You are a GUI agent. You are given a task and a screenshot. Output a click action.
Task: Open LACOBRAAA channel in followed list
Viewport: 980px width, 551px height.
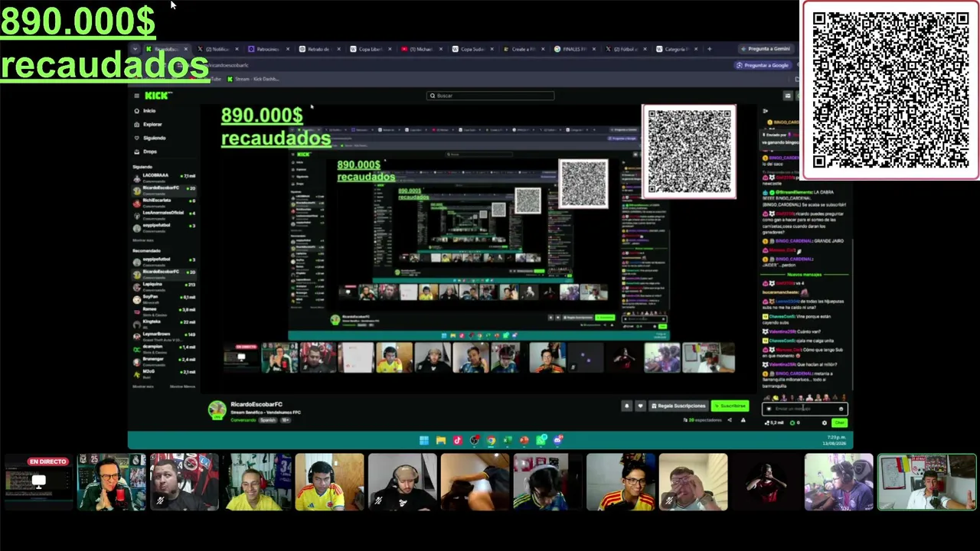tap(164, 177)
